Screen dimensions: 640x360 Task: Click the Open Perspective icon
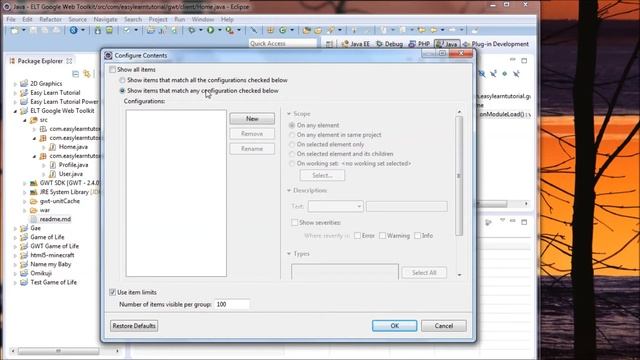(329, 44)
